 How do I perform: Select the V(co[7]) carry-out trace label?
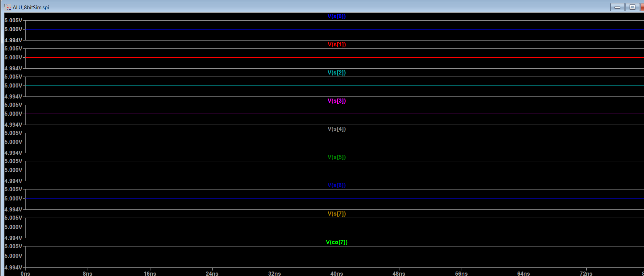pyautogui.click(x=337, y=242)
